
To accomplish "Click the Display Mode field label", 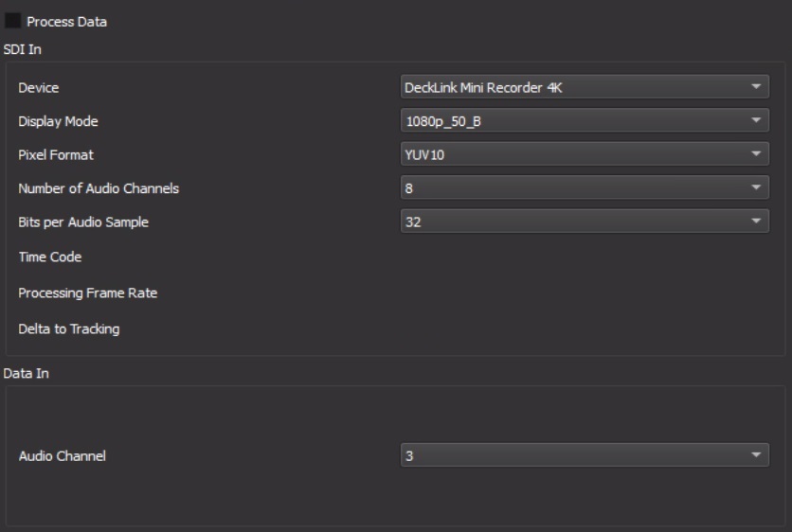I will 58,121.
